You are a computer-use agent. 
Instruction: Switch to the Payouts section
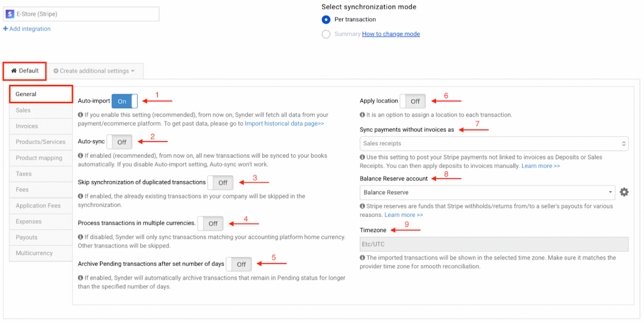(x=27, y=238)
